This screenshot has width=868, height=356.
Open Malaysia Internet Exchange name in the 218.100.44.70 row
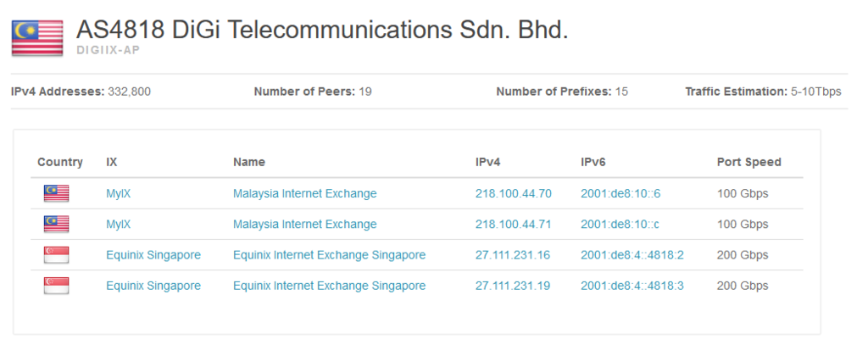click(305, 194)
